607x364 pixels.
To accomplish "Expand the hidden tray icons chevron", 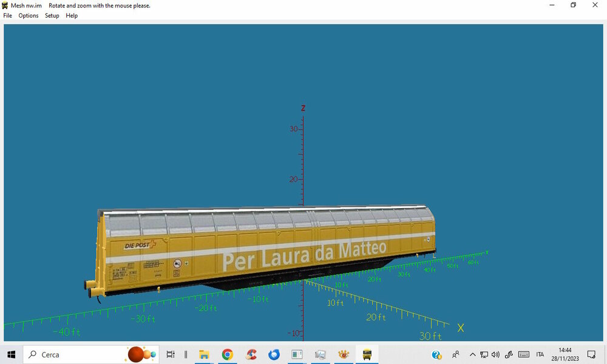I will pos(472,354).
